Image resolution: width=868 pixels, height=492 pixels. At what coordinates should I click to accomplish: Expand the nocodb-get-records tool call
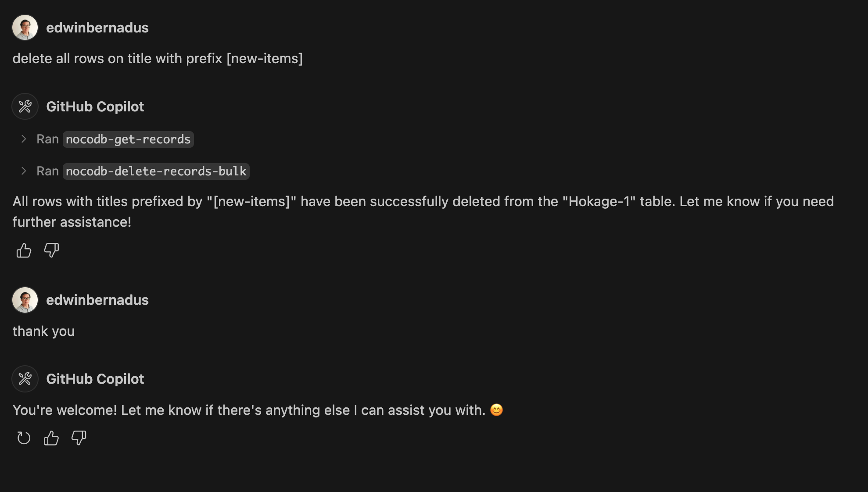pyautogui.click(x=24, y=139)
